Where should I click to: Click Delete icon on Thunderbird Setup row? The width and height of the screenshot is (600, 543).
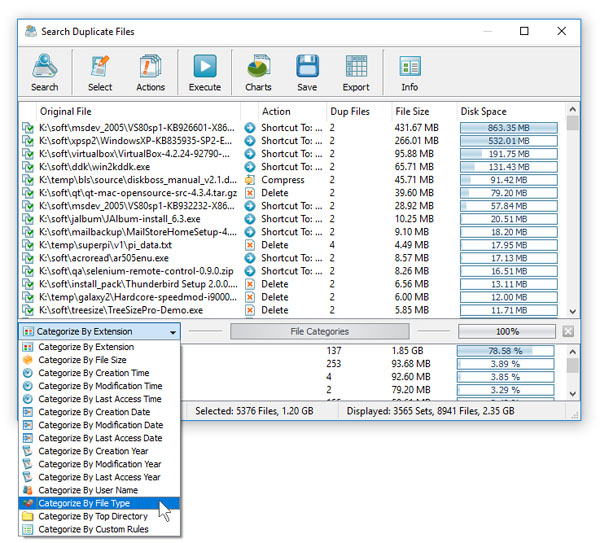coord(250,284)
